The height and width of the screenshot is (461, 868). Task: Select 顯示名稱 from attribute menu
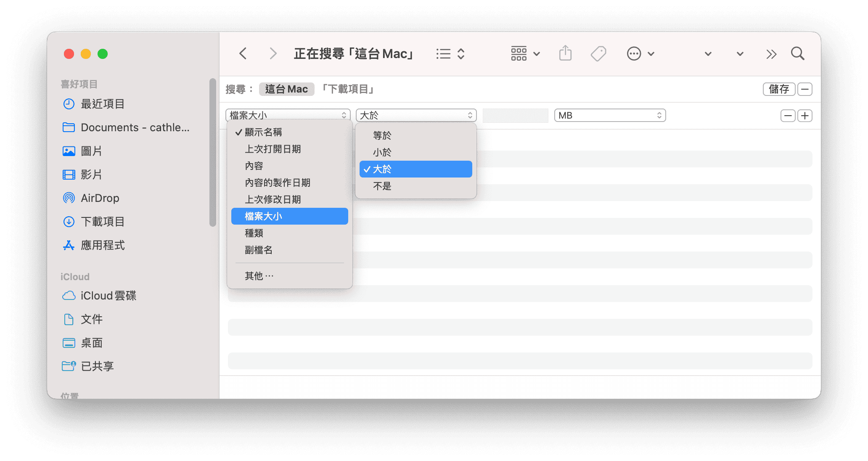coord(290,132)
